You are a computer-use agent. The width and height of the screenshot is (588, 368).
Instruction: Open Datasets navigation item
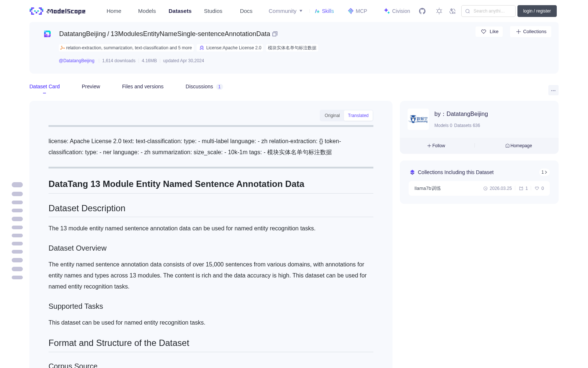point(180,11)
